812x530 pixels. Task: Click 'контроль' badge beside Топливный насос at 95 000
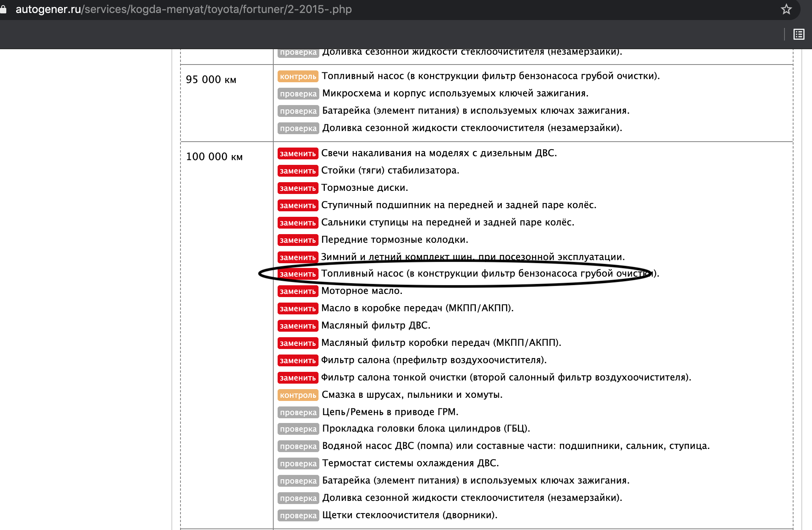pos(298,76)
